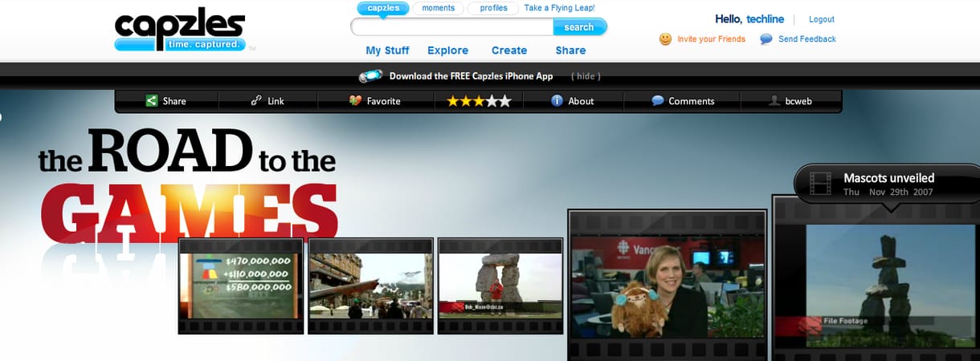Viewport: 980px width, 361px height.
Task: Click the speech bubble Comments icon
Action: coord(657,100)
